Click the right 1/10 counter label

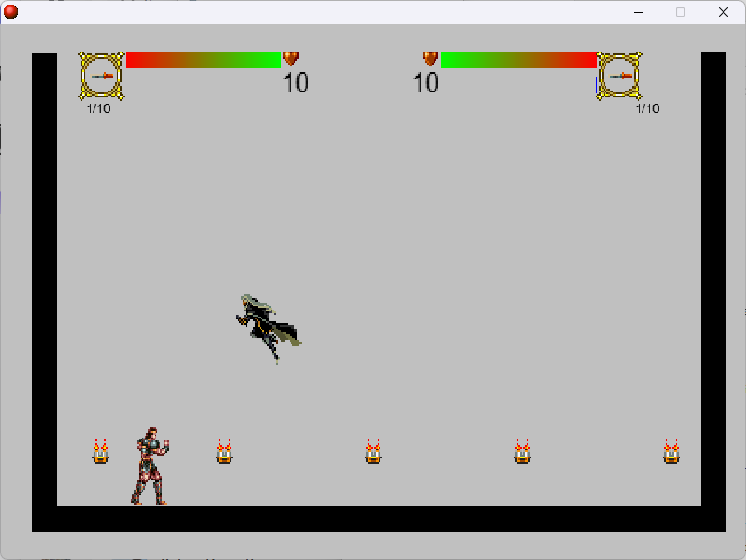(648, 109)
